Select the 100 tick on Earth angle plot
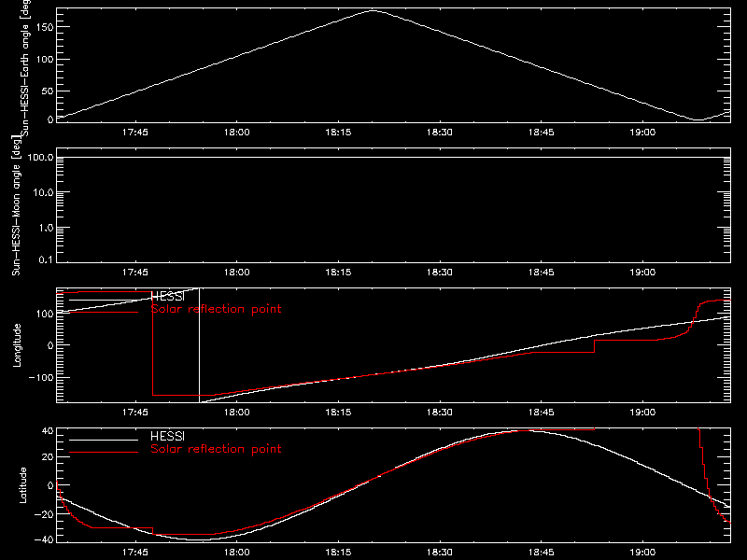 (x=44, y=60)
